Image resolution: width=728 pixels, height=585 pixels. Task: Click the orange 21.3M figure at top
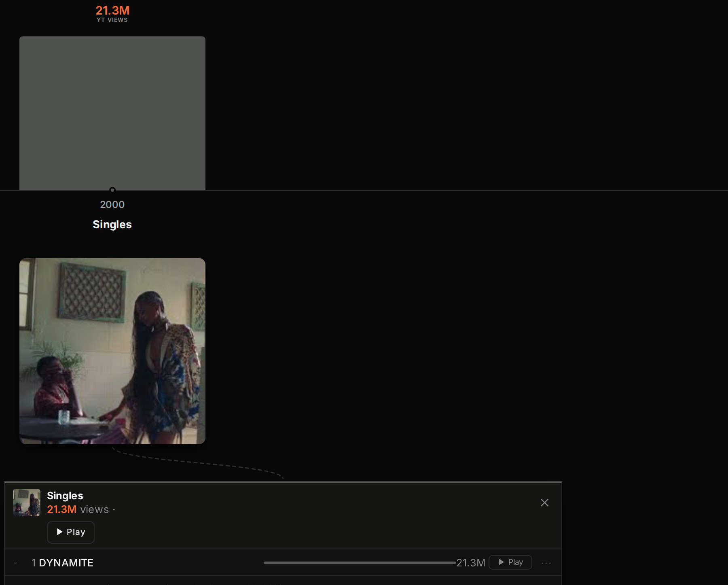(112, 10)
